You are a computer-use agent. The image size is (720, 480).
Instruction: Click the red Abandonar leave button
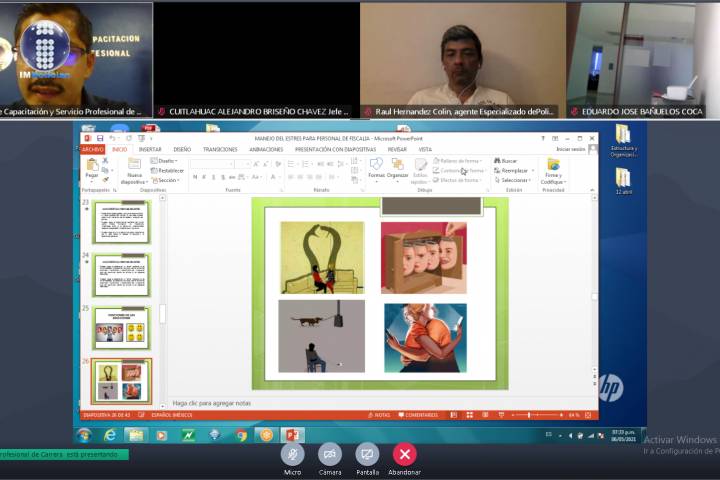404,454
